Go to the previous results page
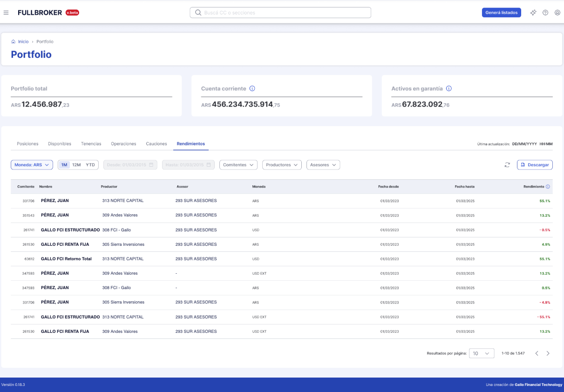The width and height of the screenshot is (564, 392). pyautogui.click(x=537, y=353)
